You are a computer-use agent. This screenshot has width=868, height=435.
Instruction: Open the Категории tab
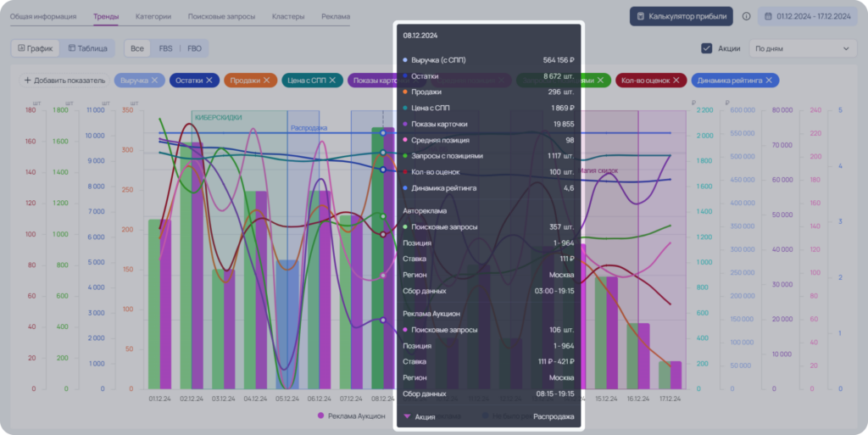click(x=153, y=17)
